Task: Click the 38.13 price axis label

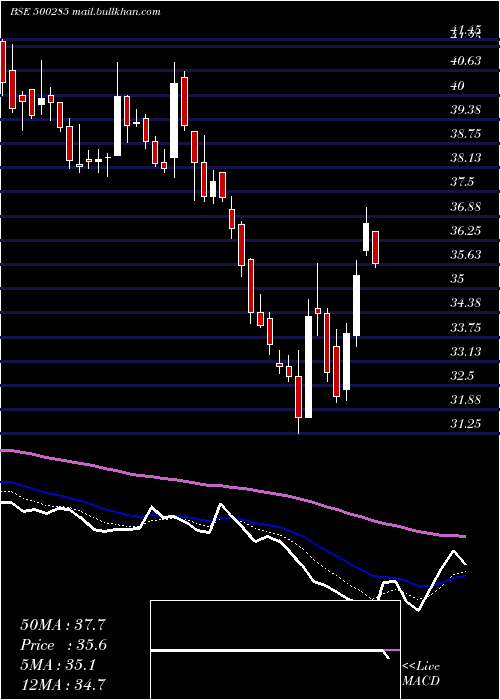Action: (x=466, y=158)
